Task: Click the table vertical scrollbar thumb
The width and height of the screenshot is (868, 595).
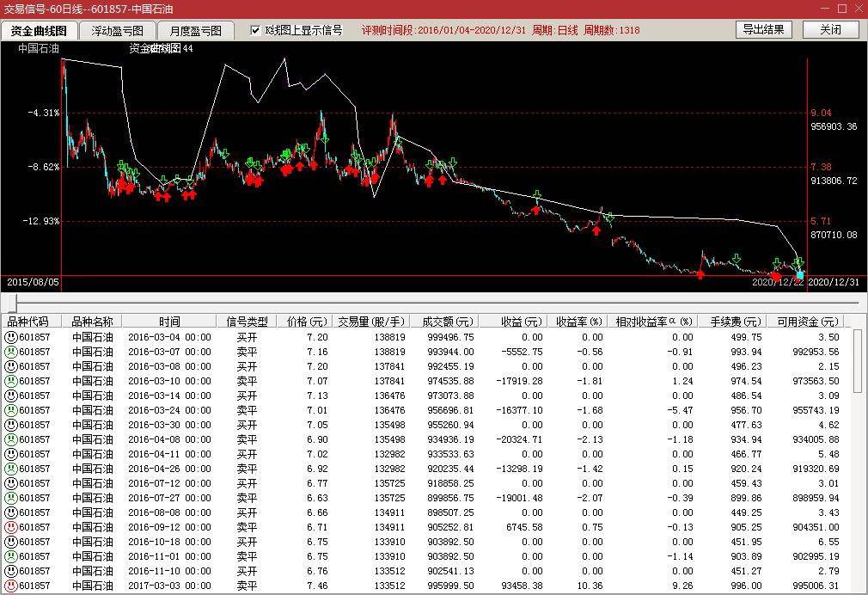Action: tap(858, 361)
